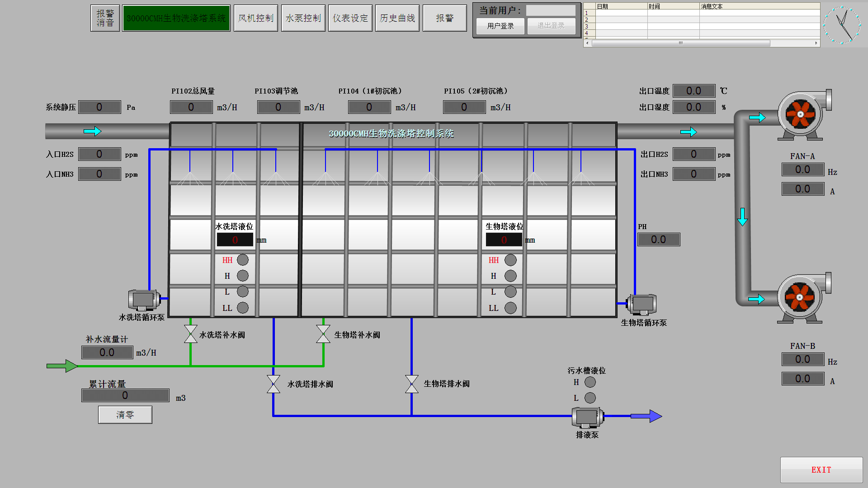868x488 pixels.
Task: Click cyan inlet duct flow arrow
Action: tap(92, 131)
